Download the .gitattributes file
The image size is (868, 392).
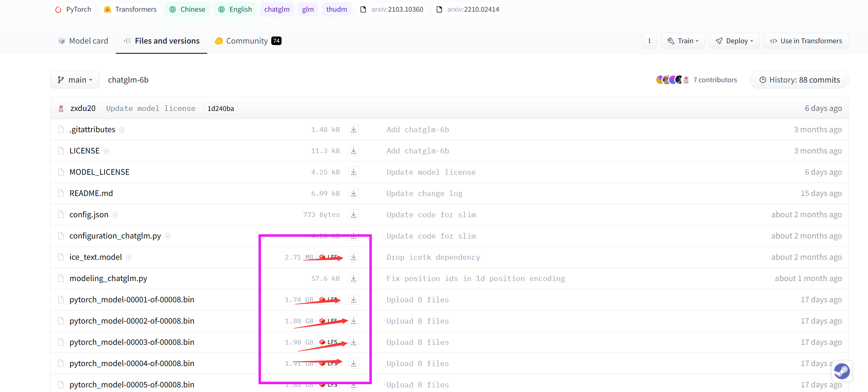coord(353,129)
